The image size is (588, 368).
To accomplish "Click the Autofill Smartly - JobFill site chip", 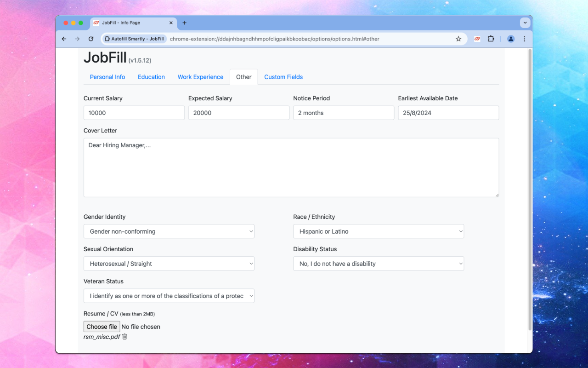I will click(134, 39).
